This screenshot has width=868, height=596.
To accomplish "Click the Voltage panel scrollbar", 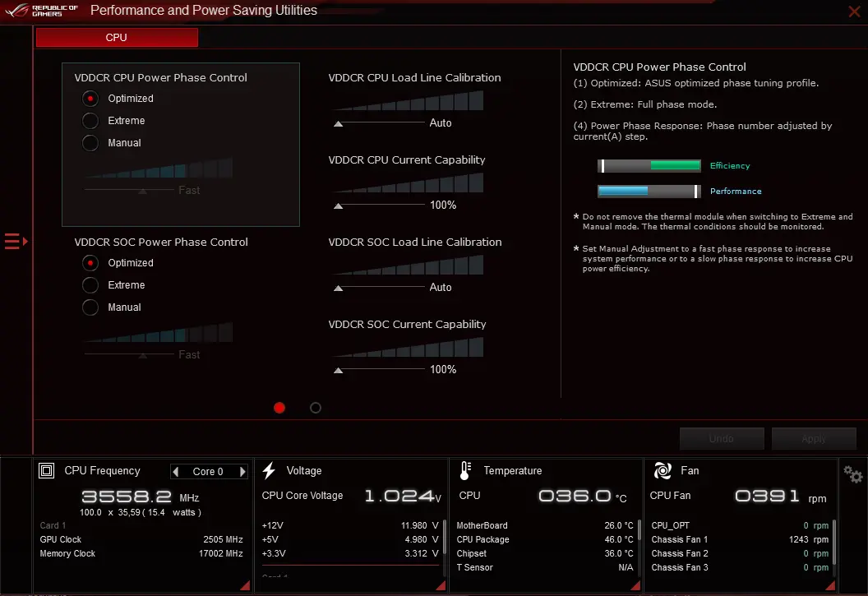I will point(444,537).
